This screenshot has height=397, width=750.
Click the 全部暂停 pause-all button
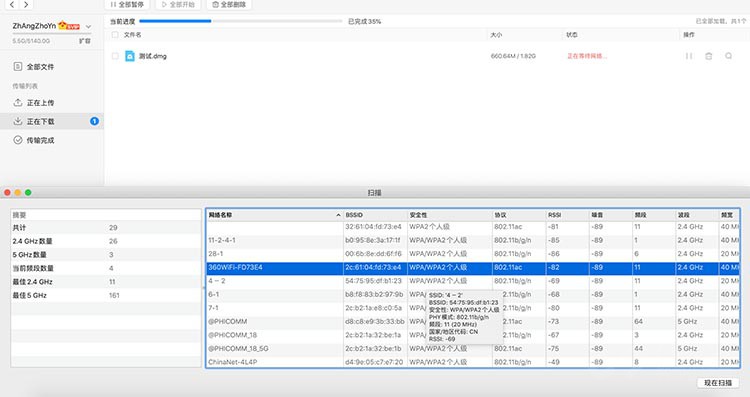(127, 4)
